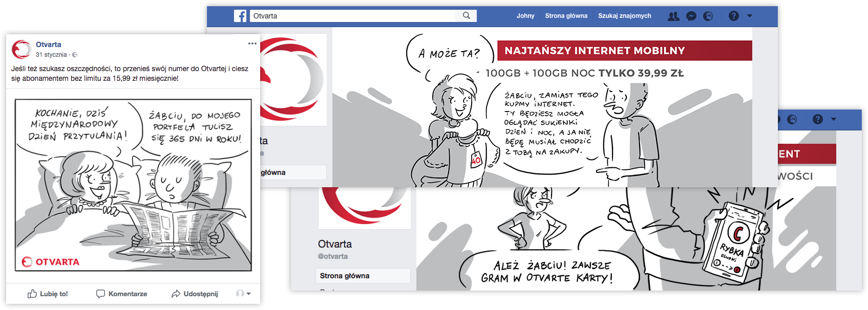Click the magnifier search button
The image size is (868, 310).
467,16
